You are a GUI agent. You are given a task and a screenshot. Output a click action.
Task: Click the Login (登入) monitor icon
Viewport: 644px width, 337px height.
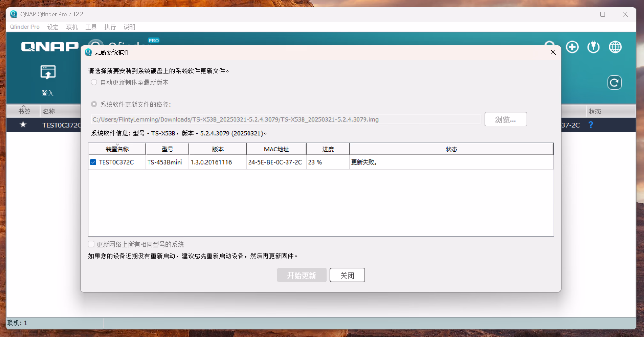pos(48,72)
